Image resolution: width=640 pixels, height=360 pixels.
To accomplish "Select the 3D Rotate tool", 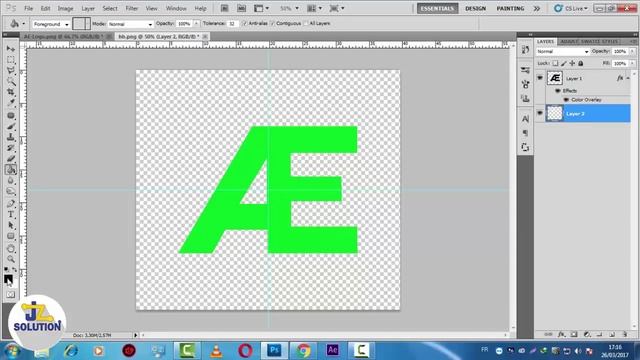I will [x=11, y=249].
